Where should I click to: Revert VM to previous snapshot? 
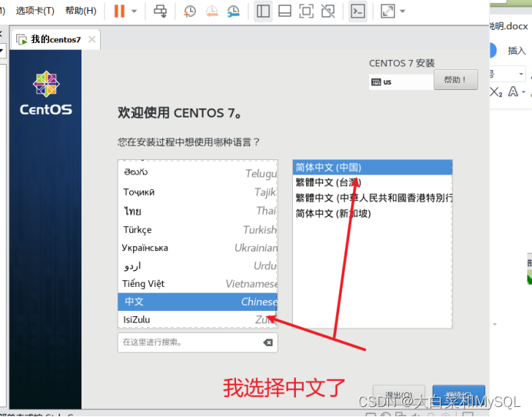click(211, 11)
